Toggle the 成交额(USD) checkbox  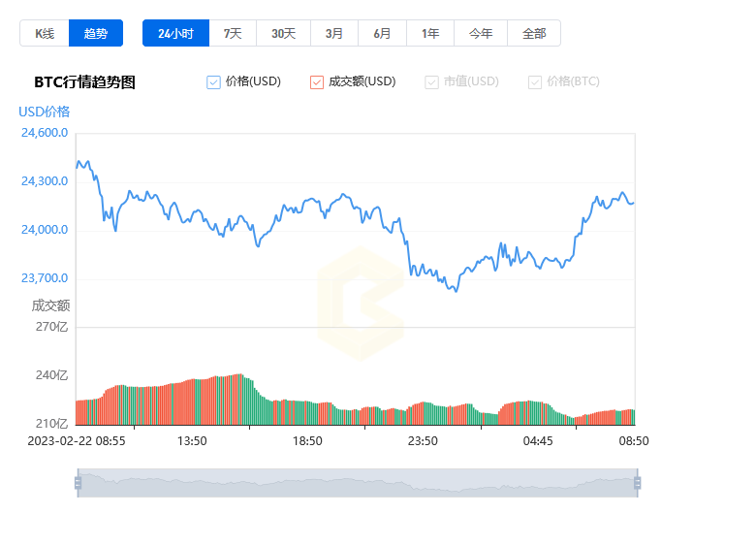(317, 82)
